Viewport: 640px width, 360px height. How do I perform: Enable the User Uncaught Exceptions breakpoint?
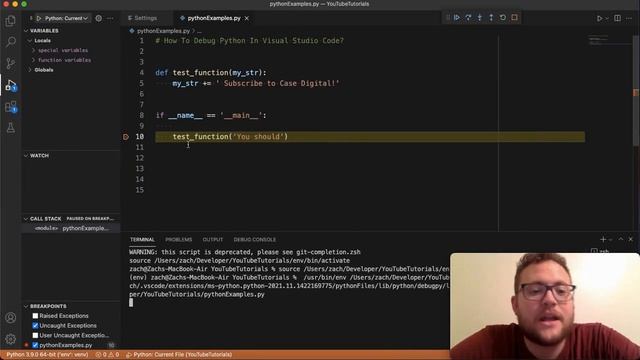pos(35,336)
